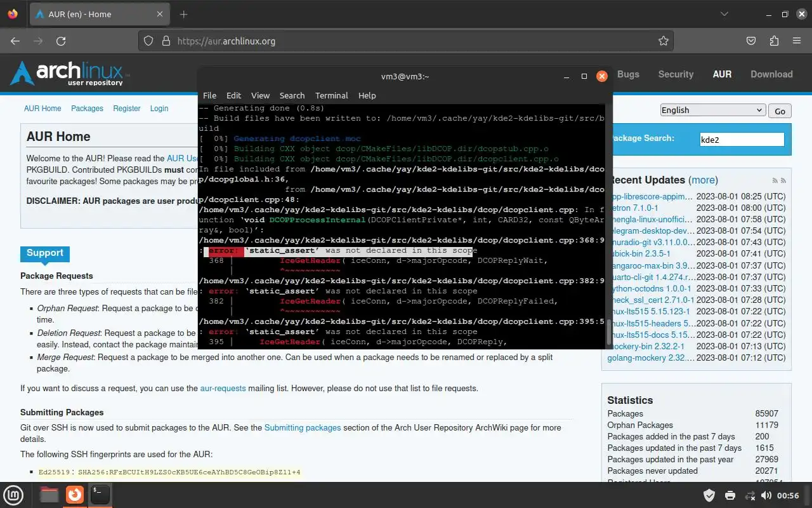Screen dimensions: 812x508
Task: Open terminal Help menu
Action: 367,95
